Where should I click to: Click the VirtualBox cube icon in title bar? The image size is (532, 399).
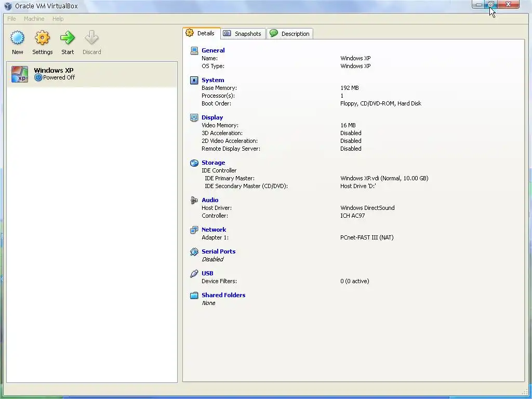8,6
